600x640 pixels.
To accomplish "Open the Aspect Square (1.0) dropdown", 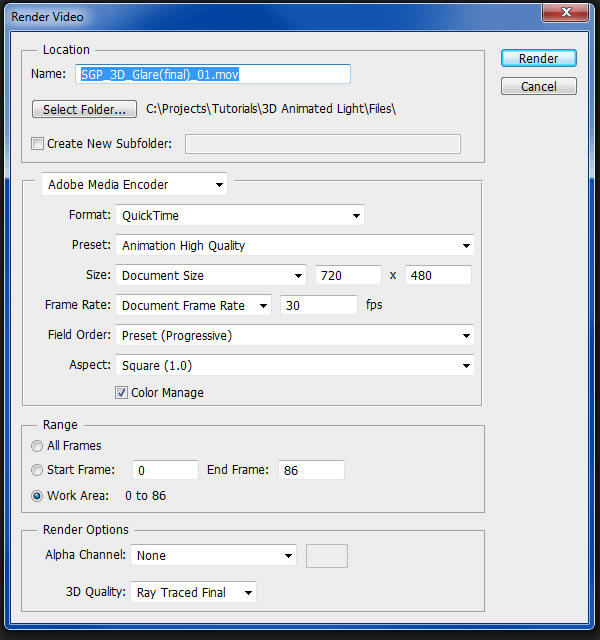I will [295, 365].
